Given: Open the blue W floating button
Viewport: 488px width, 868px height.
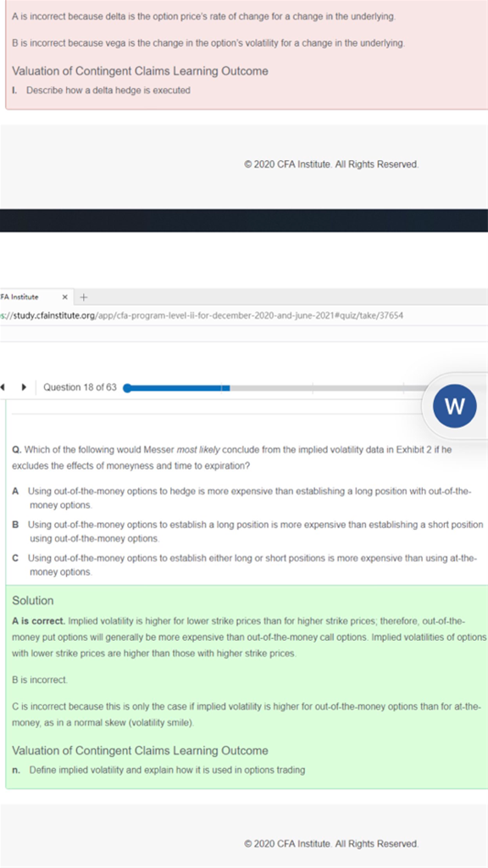Looking at the screenshot, I should [454, 406].
